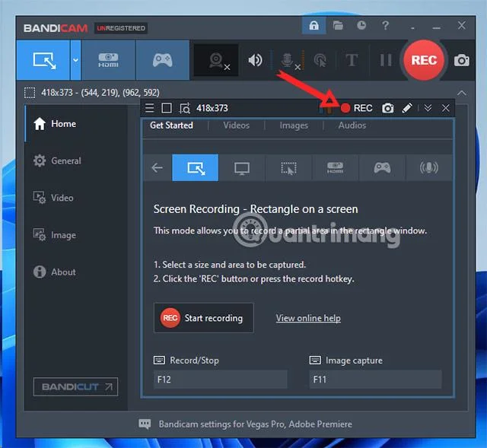Click the lock icon in the title bar
The height and width of the screenshot is (448, 487).
[314, 25]
